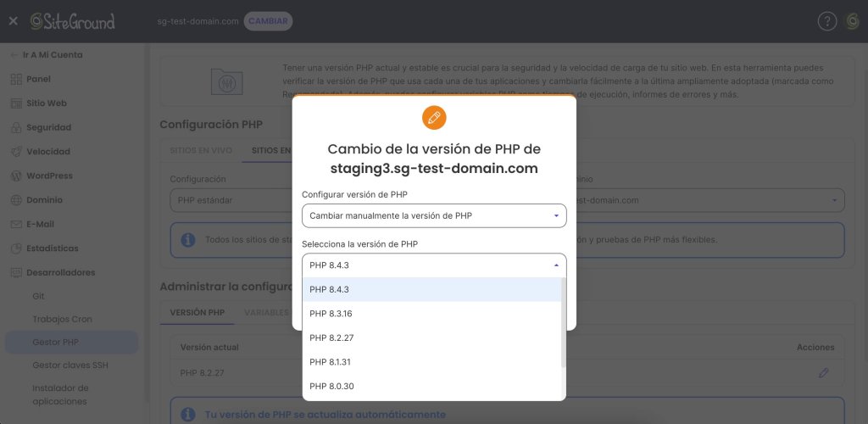
Task: Click the info icon by Tu versión de PHP
Action: point(188,415)
